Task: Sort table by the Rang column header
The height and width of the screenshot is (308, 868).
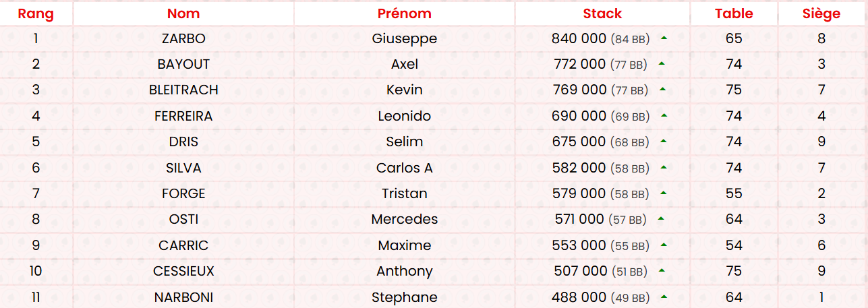Action: point(36,13)
